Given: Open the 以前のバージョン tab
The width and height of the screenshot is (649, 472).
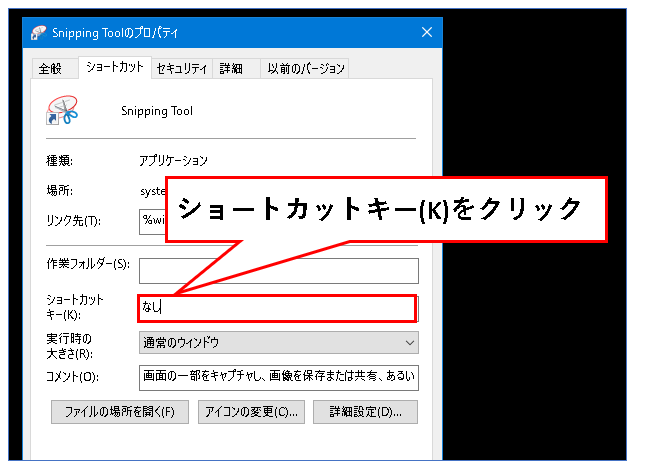Looking at the screenshot, I should [x=305, y=68].
